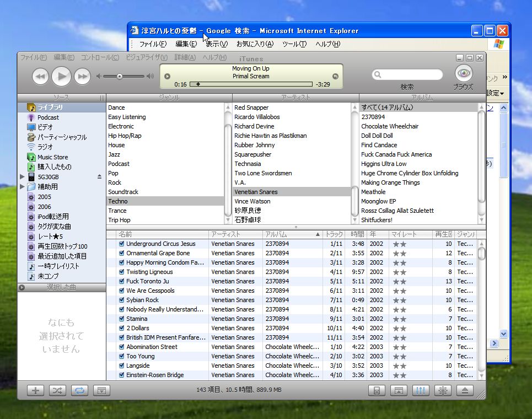Show or hide the artwork pane button
Screen dimensions: 532x419
point(101,390)
